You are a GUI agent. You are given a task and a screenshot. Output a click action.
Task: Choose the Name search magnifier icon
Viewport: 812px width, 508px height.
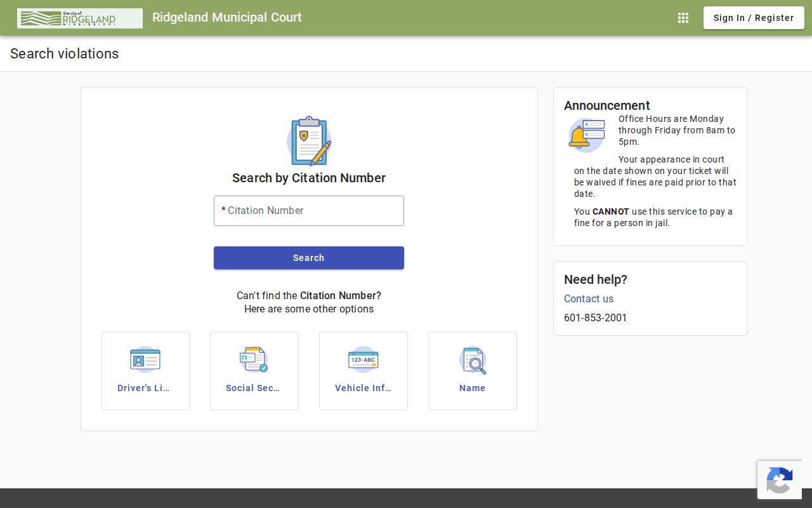(x=473, y=359)
